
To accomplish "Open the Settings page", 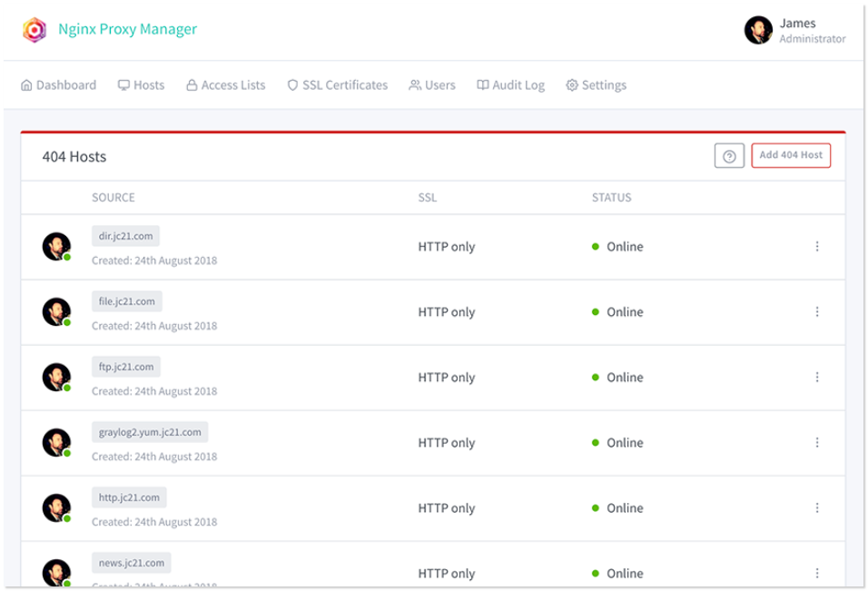I will click(x=596, y=85).
